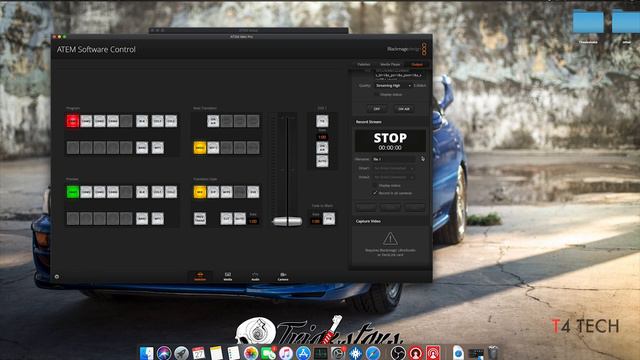640x360 pixels.
Task: Toggle the PREV TRANS button
Action: [200, 219]
